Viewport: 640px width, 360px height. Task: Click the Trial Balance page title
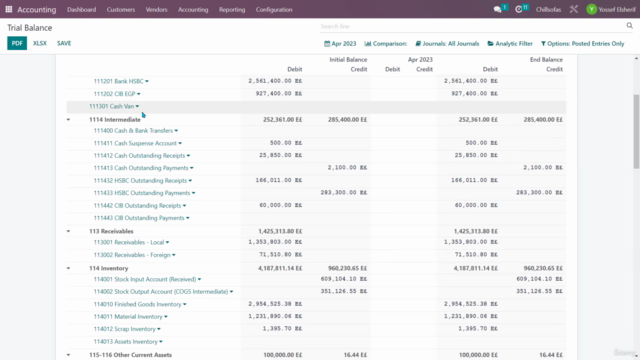[x=30, y=28]
